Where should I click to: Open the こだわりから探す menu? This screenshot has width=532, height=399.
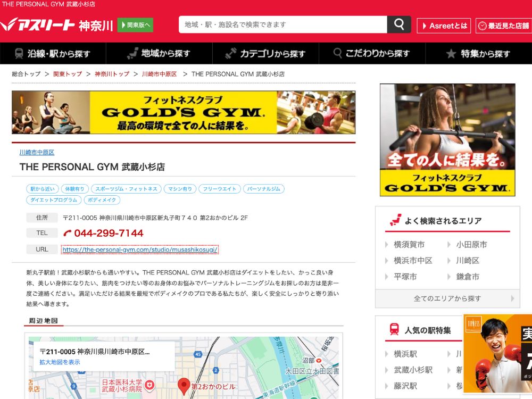point(372,53)
